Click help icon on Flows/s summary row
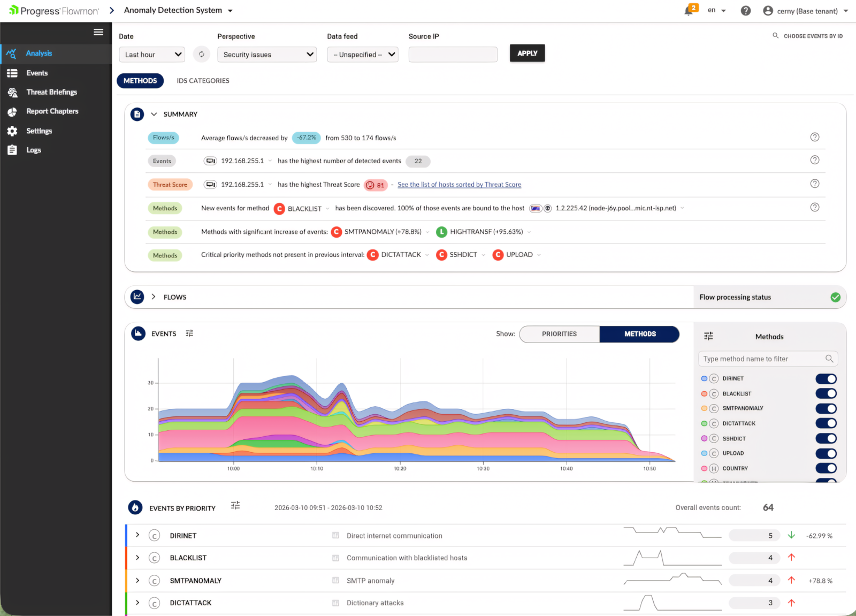This screenshot has width=856, height=616. pyautogui.click(x=815, y=137)
